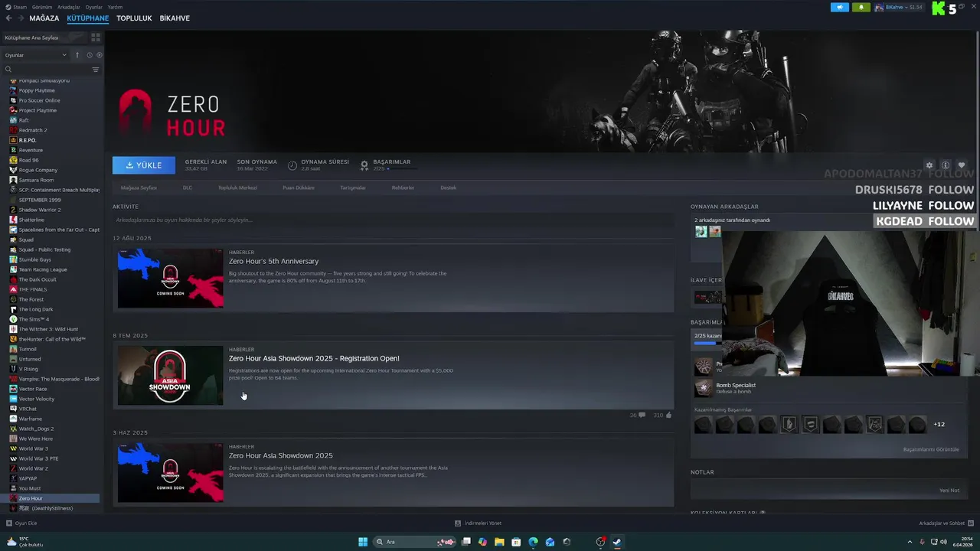980x551 pixels.
Task: Select THE FINALS in the game list
Action: coord(33,289)
